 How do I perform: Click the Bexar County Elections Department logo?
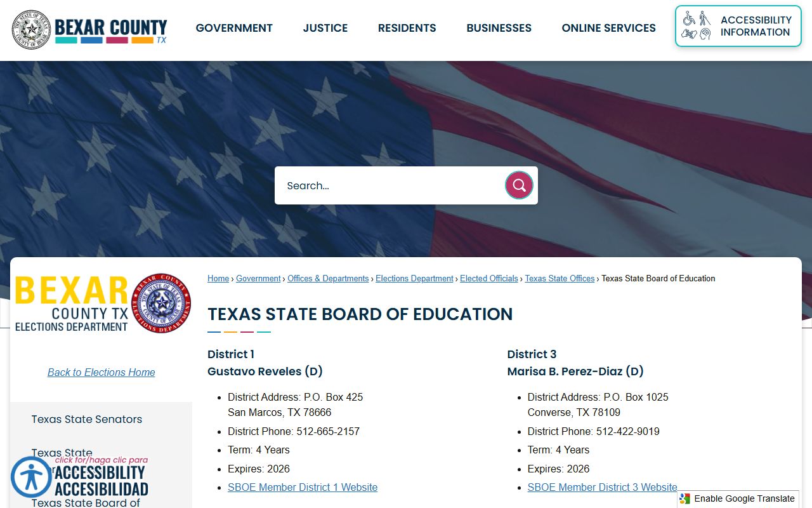click(103, 304)
